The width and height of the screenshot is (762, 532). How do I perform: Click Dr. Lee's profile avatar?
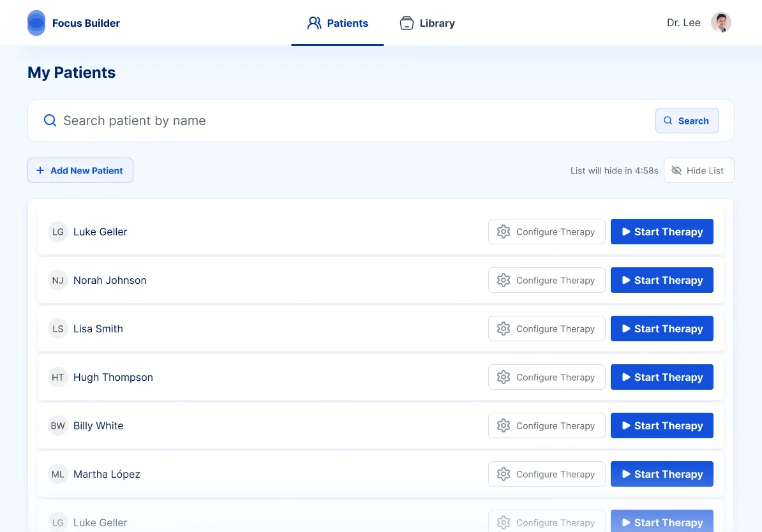(x=721, y=22)
